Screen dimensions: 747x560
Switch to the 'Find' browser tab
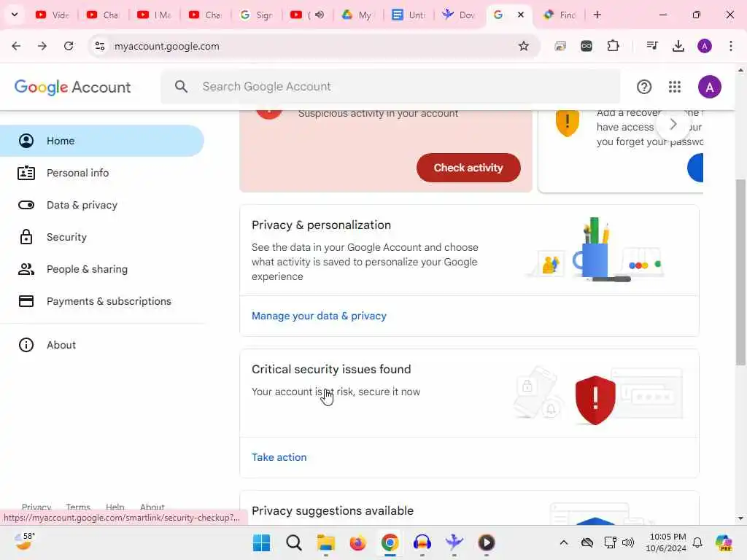pos(561,15)
